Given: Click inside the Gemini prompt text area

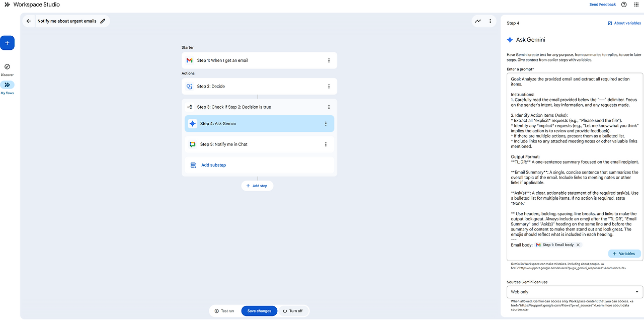Looking at the screenshot, I should point(575,151).
